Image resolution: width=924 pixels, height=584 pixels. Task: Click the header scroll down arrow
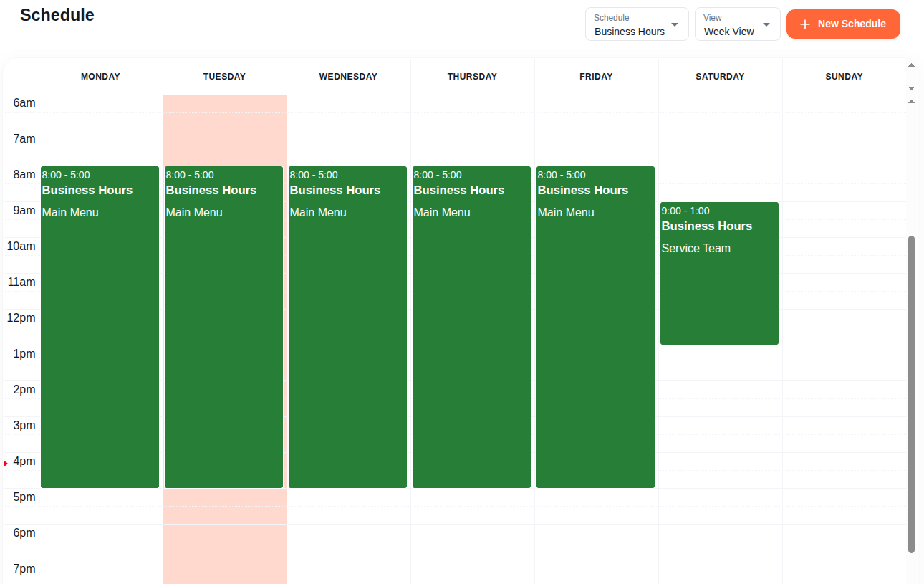click(911, 87)
